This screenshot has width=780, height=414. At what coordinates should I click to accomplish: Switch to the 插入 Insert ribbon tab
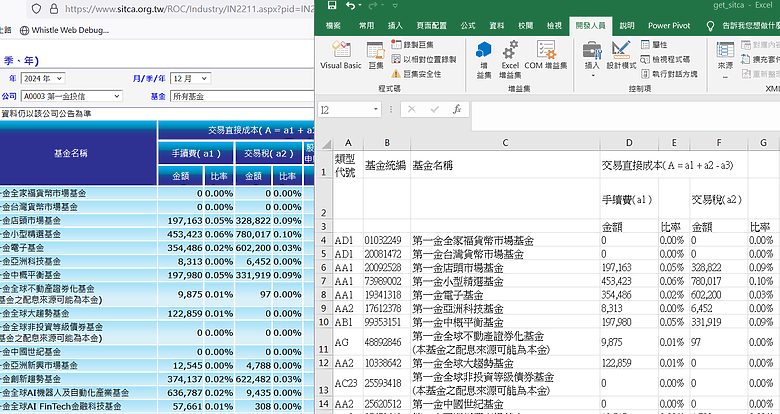click(x=395, y=25)
